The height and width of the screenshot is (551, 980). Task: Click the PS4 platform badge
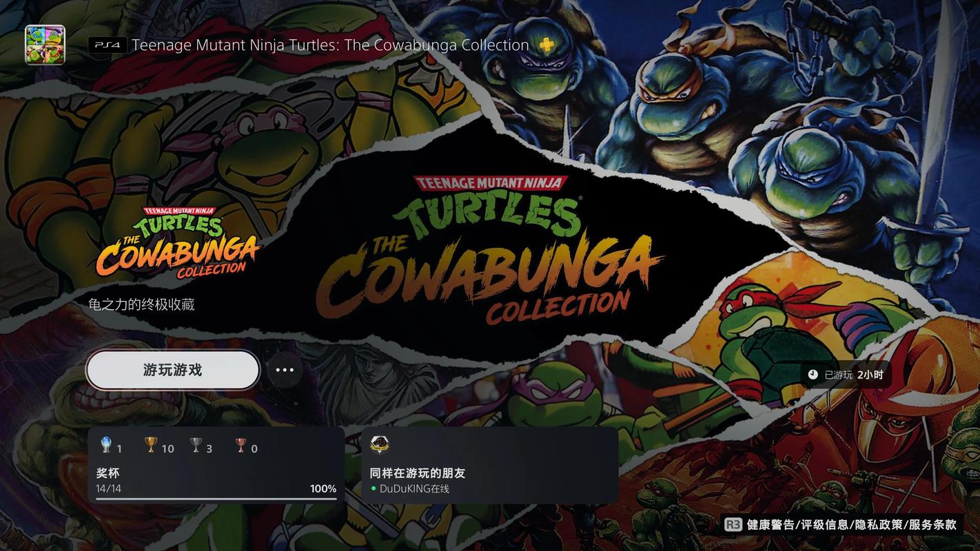click(108, 45)
